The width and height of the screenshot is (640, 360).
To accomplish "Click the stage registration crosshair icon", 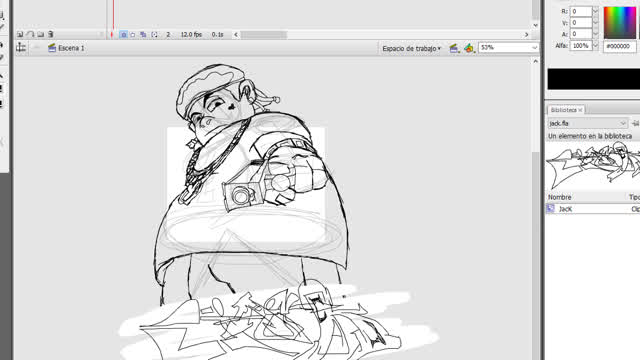I will point(21,48).
